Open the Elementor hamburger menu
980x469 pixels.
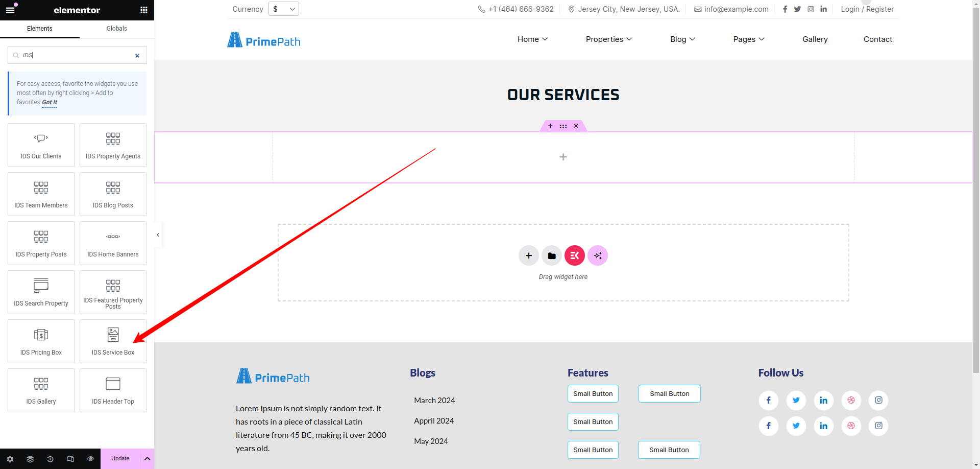10,10
